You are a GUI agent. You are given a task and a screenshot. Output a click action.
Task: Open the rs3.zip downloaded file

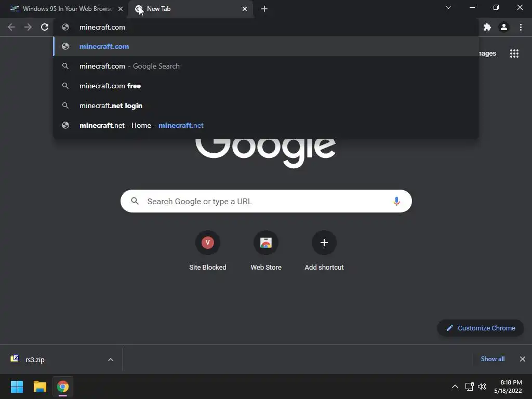(35, 360)
